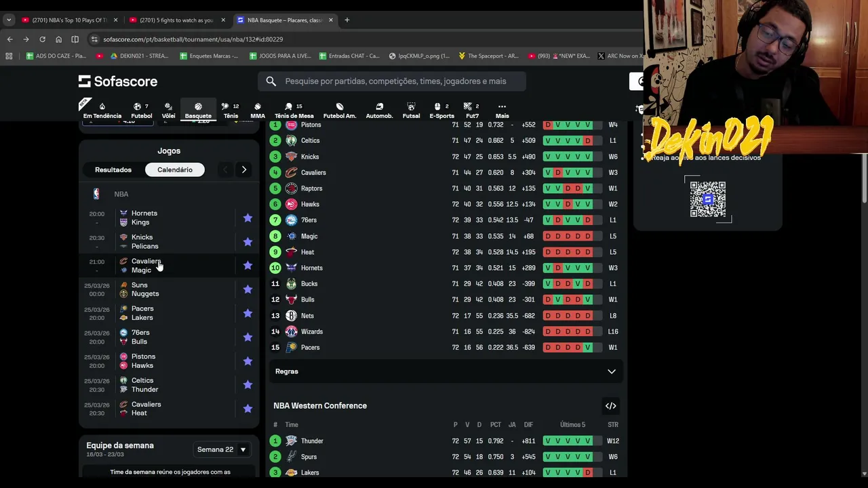Image resolution: width=868 pixels, height=488 pixels.
Task: Toggle favorite star for Pistons vs Hawks
Action: 248,361
